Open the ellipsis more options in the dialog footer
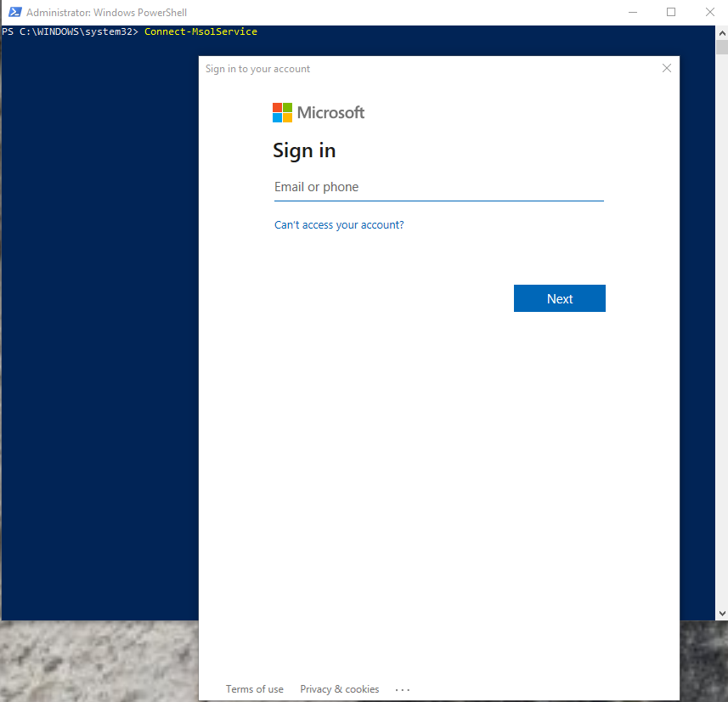Screen dimensions: 728x702 [403, 690]
